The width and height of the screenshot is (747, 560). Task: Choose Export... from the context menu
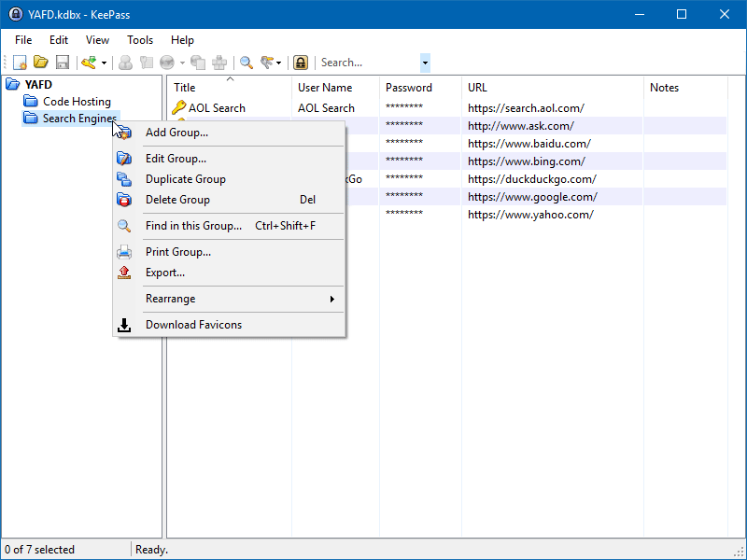coord(229,273)
